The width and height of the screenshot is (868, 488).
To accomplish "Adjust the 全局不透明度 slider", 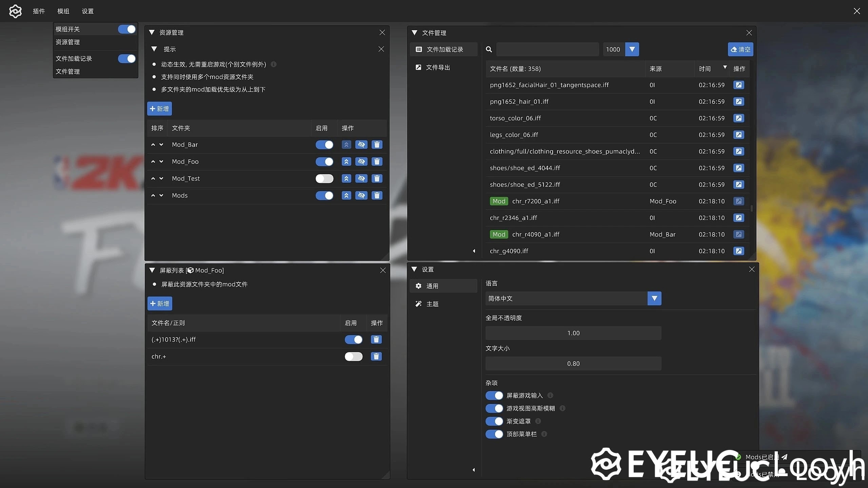I will coord(573,333).
